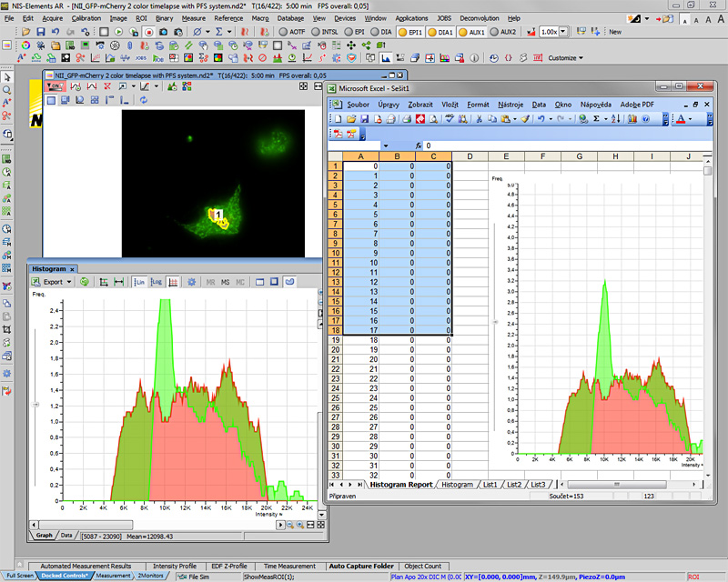Screen dimensions: 728x582
Task: Open the Excel Nástroje menu
Action: coord(511,105)
